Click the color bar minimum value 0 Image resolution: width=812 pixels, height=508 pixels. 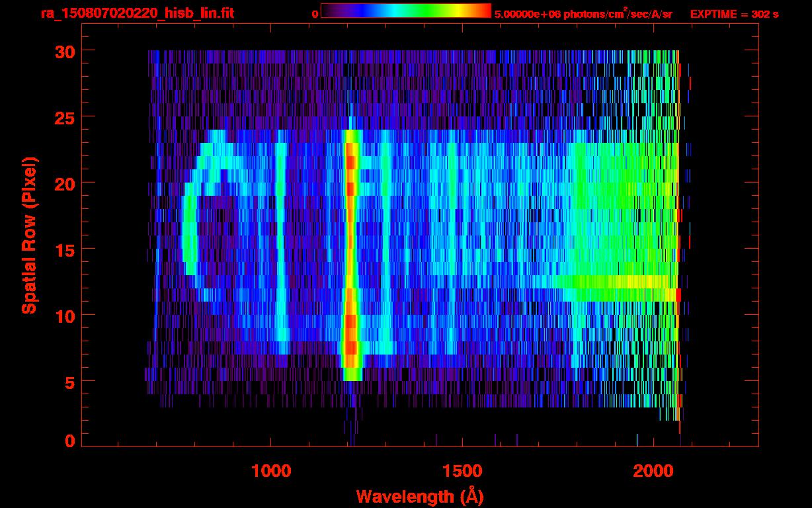coord(315,14)
